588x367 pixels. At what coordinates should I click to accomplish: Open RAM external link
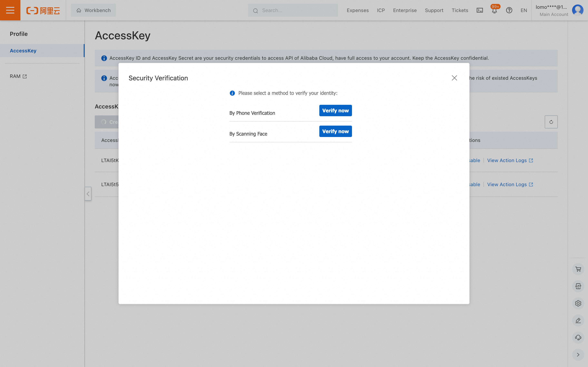click(x=18, y=76)
